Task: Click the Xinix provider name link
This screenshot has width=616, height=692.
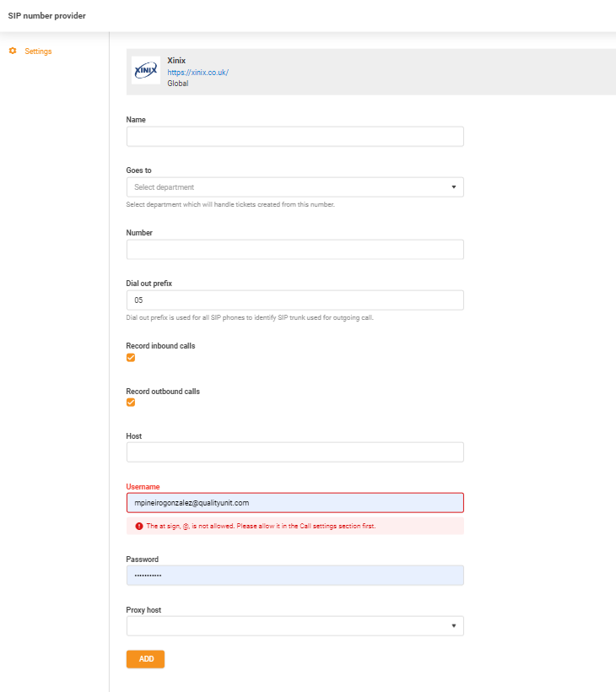Action: [x=176, y=60]
